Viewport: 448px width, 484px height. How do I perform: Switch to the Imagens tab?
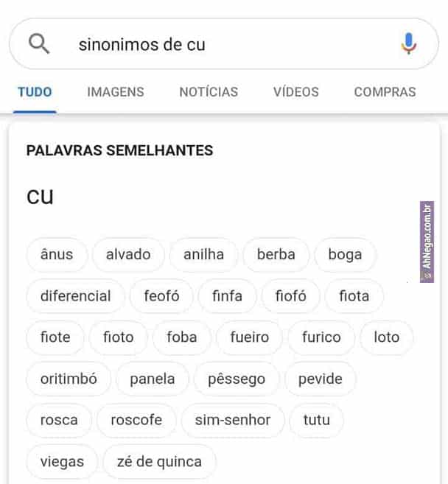pyautogui.click(x=116, y=92)
